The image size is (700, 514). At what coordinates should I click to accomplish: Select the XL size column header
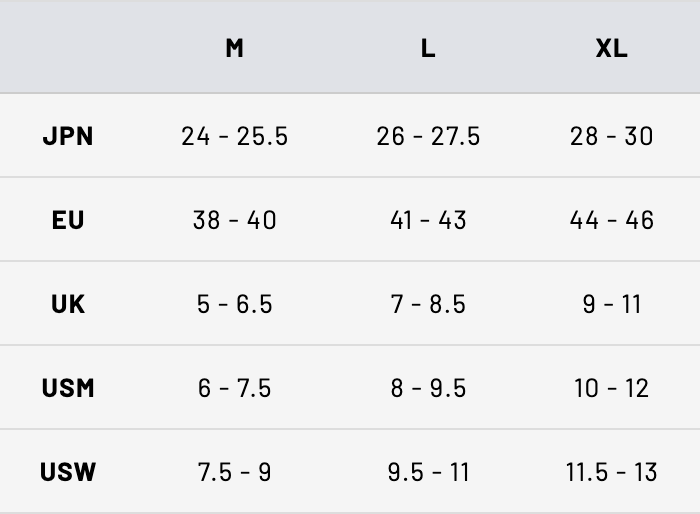click(x=611, y=48)
